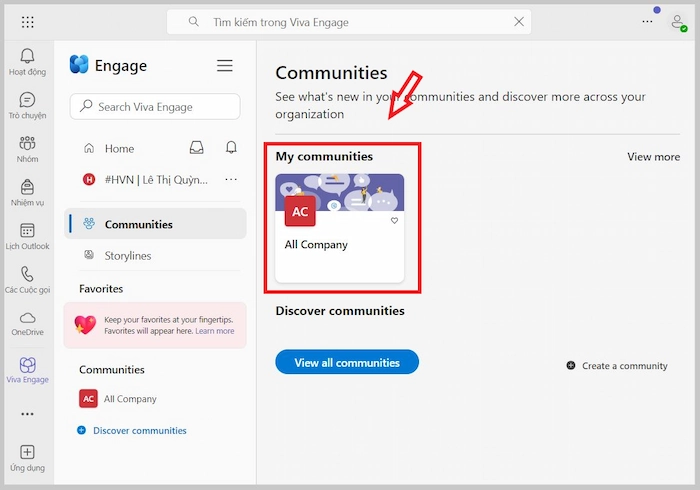Image resolution: width=700 pixels, height=490 pixels.
Task: Show more apps ellipsis in rail
Action: [x=27, y=414]
